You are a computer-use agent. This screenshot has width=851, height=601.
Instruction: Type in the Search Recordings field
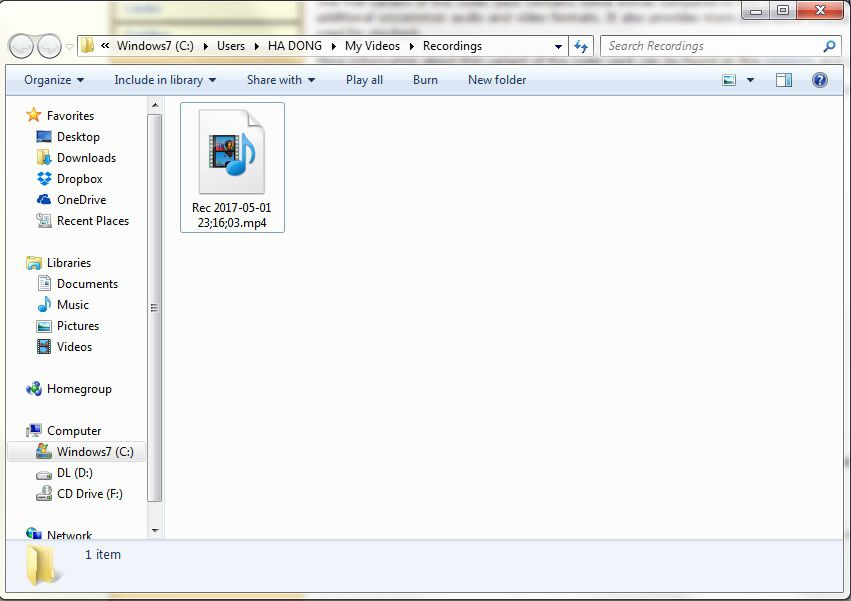coord(710,46)
